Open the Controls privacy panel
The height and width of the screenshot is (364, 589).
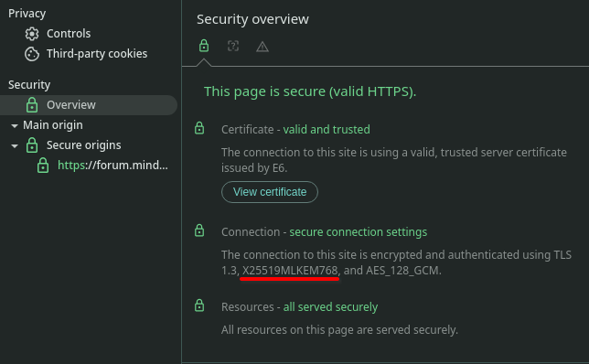[69, 34]
